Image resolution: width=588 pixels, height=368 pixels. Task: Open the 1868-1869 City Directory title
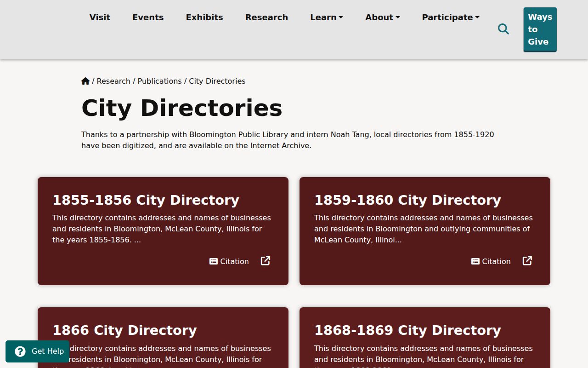pos(407,330)
